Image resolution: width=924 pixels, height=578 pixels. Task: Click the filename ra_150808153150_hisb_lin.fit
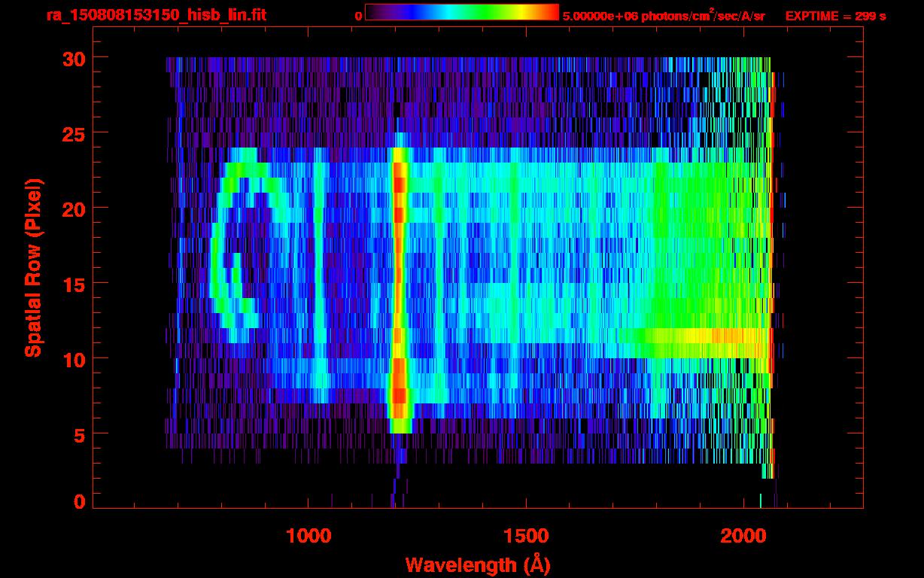pyautogui.click(x=155, y=15)
